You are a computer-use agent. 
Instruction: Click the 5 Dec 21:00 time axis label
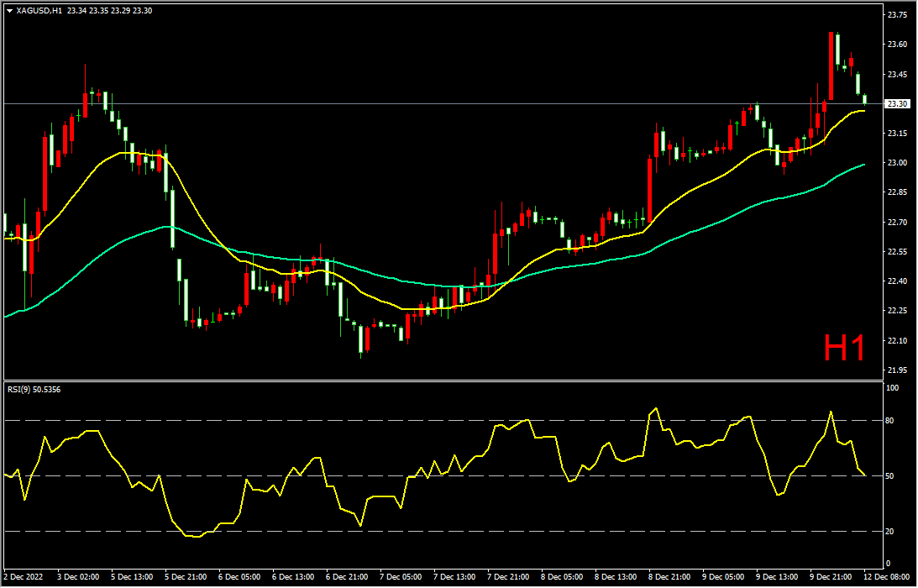pos(186,577)
